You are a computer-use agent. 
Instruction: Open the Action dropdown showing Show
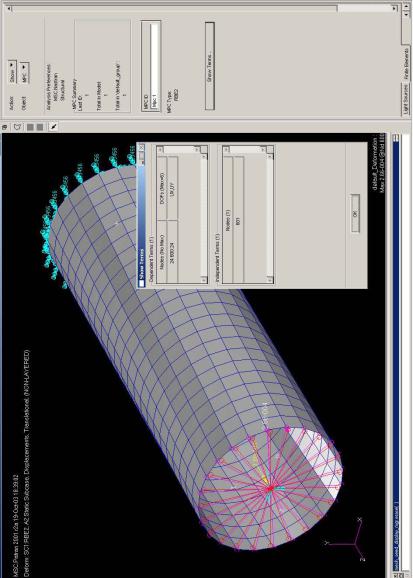(12, 73)
